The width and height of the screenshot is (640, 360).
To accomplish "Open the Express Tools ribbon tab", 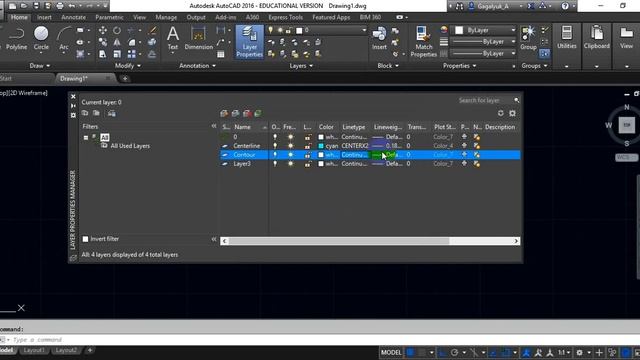I will coord(285,17).
